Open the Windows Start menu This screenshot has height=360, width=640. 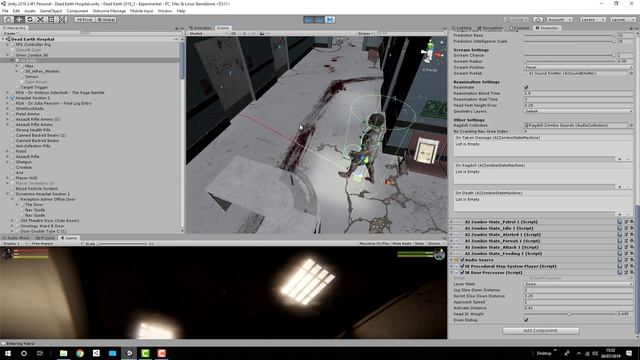coord(8,353)
